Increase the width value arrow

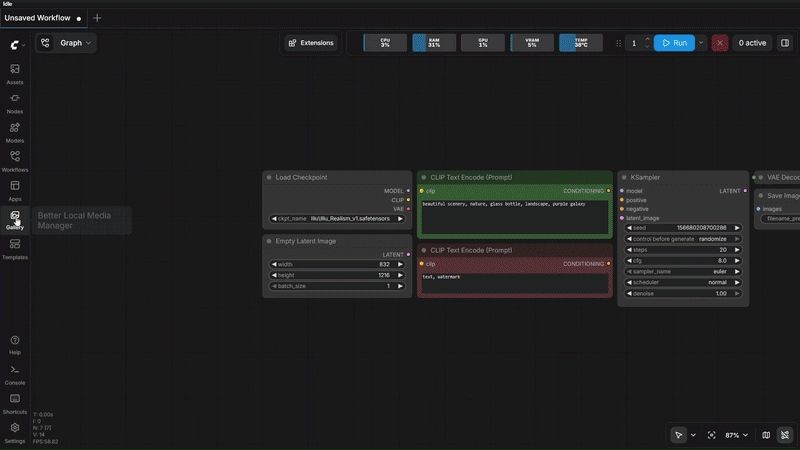tap(401, 265)
